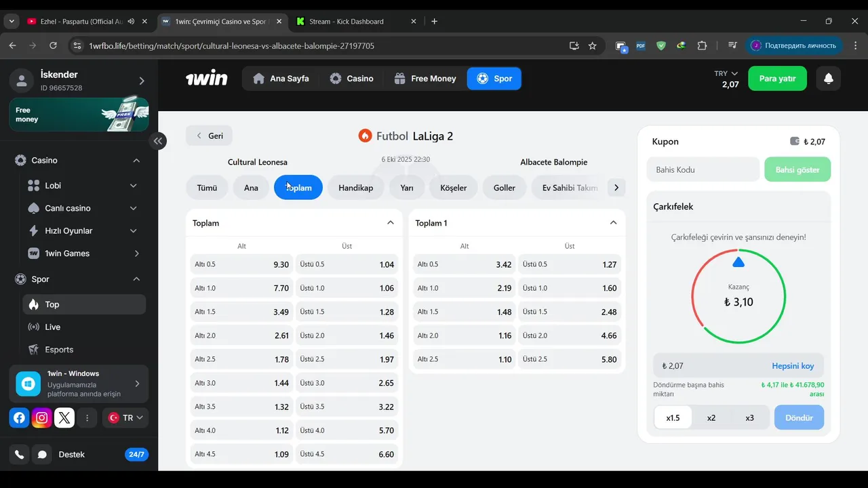The image size is (868, 488).
Task: Select bet Üstü 4.5 at 6.60
Action: 347,454
